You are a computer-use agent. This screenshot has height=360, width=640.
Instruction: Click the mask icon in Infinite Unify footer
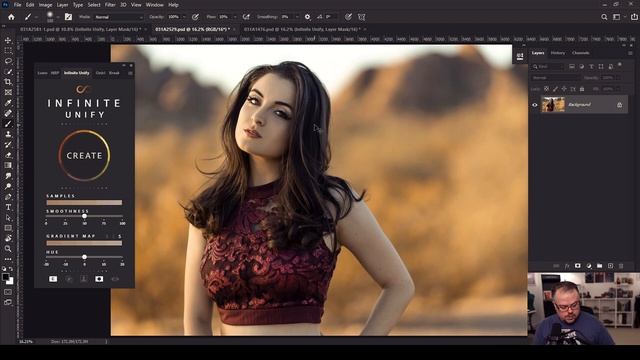pyautogui.click(x=99, y=279)
